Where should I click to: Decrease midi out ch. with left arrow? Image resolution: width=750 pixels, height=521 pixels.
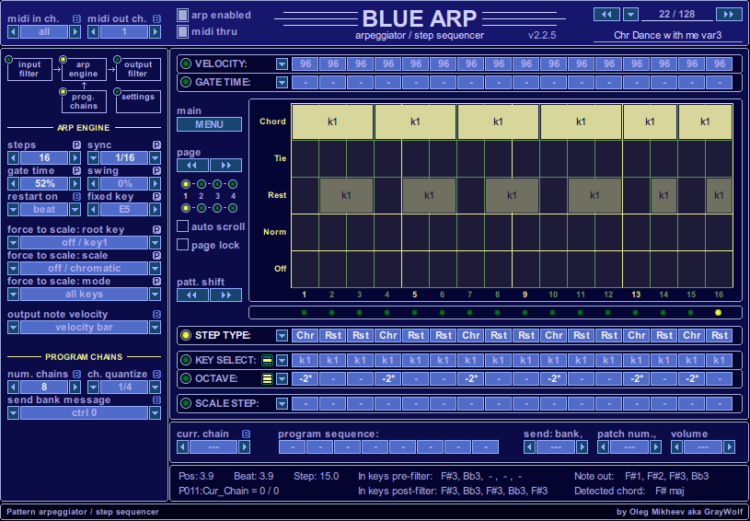(x=93, y=32)
